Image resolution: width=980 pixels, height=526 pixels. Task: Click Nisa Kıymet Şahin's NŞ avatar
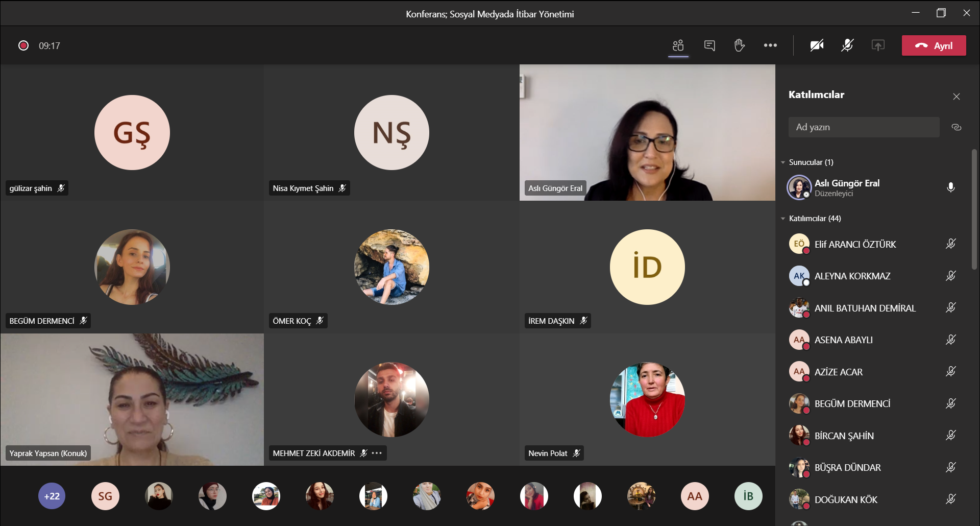(x=391, y=133)
